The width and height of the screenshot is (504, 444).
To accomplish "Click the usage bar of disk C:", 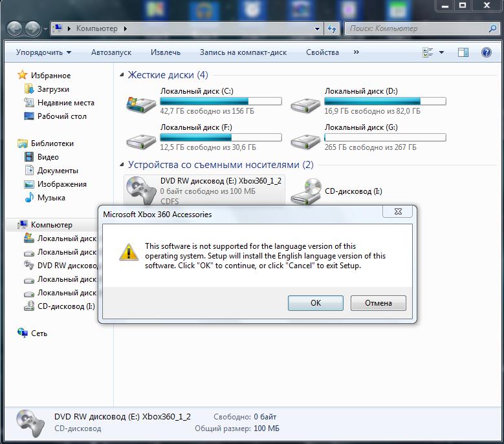I will pos(221,101).
